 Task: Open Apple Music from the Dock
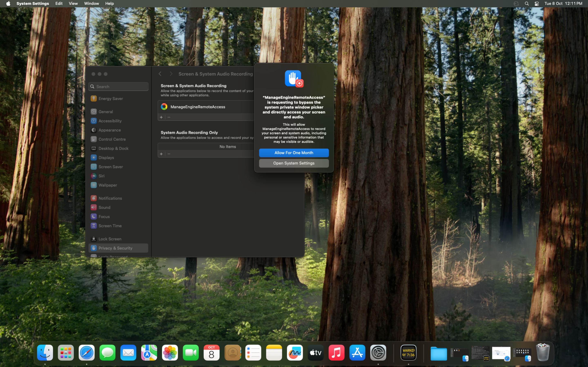[336, 353]
